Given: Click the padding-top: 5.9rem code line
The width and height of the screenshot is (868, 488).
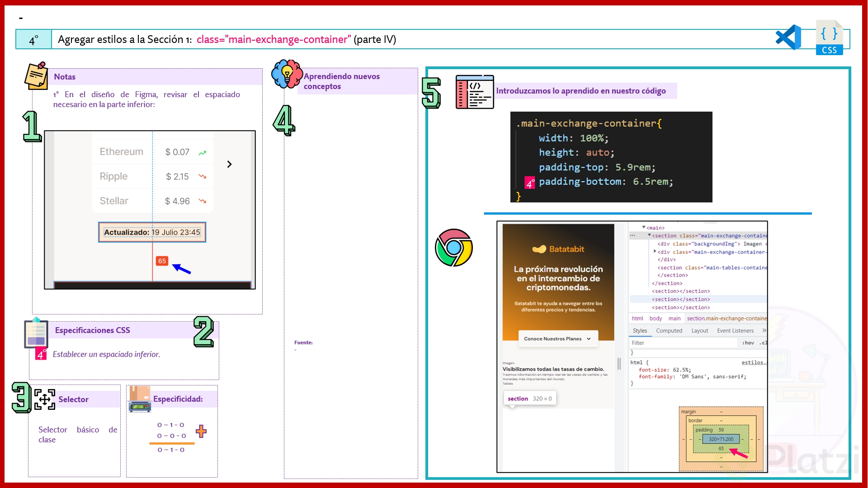Looking at the screenshot, I should pyautogui.click(x=597, y=167).
